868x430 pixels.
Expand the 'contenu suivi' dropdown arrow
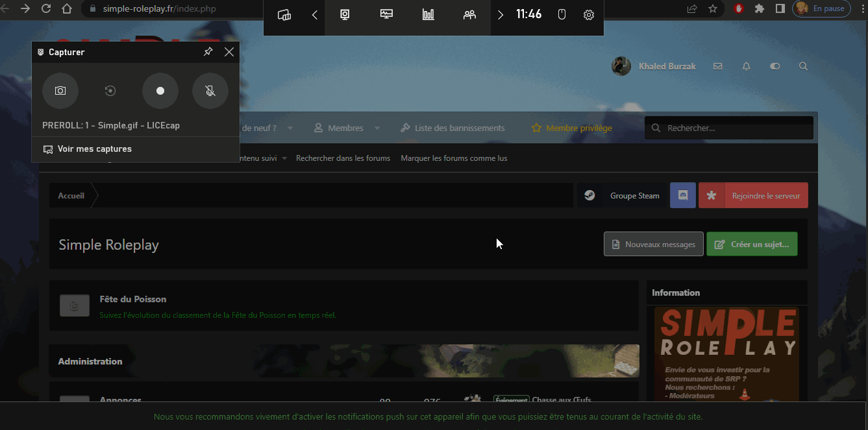click(284, 158)
